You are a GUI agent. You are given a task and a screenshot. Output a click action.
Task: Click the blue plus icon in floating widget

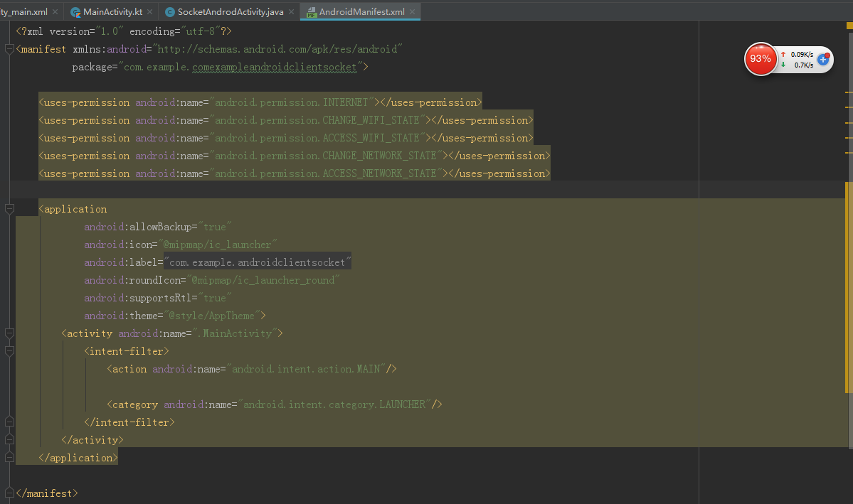(x=823, y=59)
